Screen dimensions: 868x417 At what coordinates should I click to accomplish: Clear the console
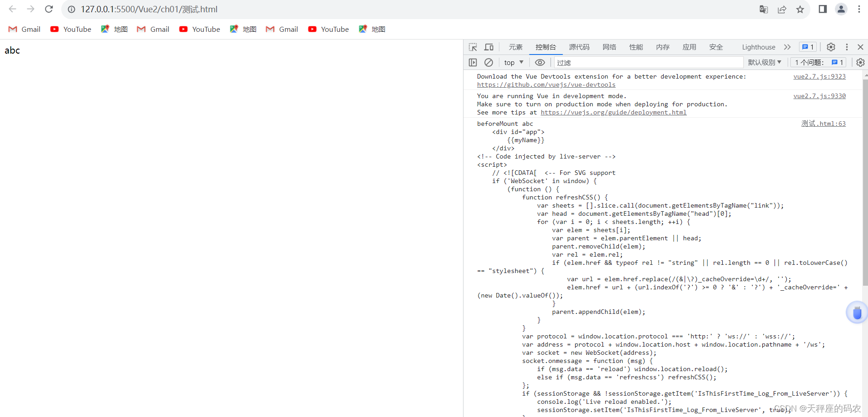[x=489, y=62]
